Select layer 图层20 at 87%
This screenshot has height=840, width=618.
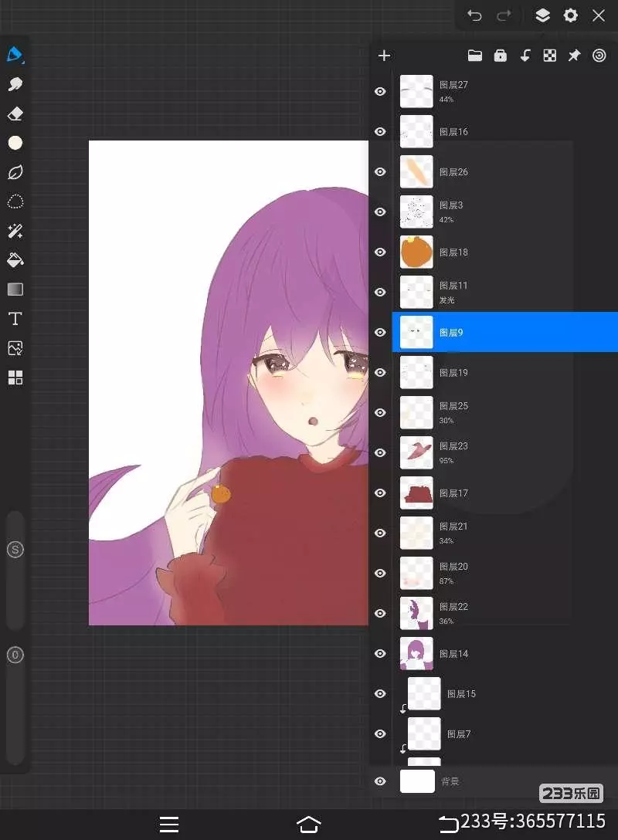point(504,573)
